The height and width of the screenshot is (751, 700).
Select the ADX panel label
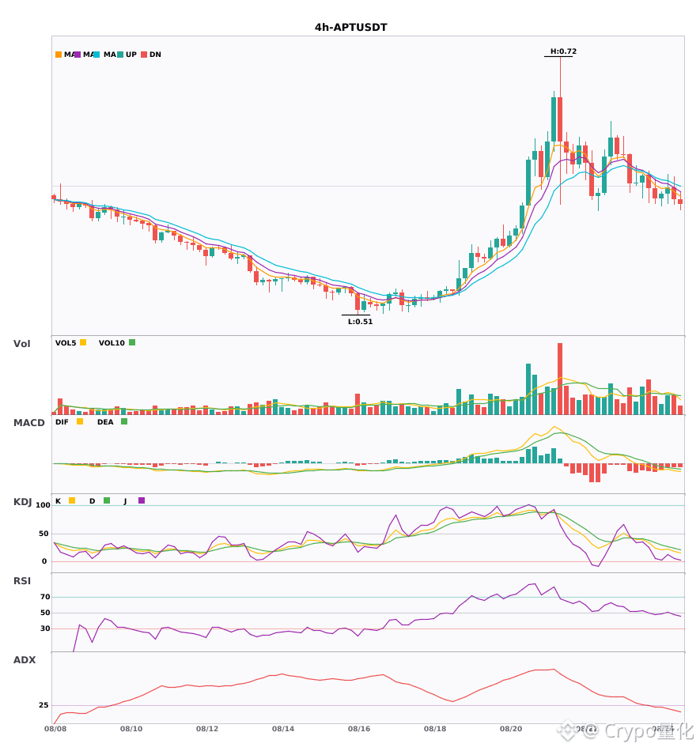click(25, 659)
